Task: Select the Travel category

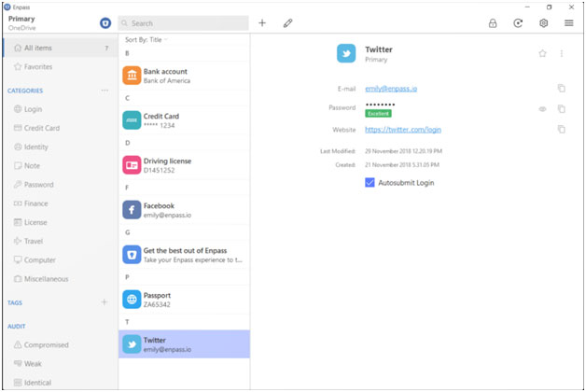Action: [60, 241]
